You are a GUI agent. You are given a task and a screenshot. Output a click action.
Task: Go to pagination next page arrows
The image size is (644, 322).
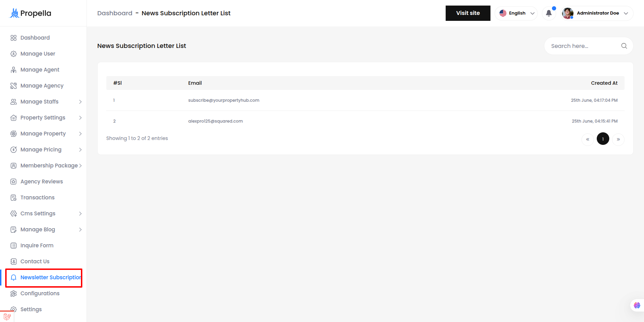click(618, 139)
